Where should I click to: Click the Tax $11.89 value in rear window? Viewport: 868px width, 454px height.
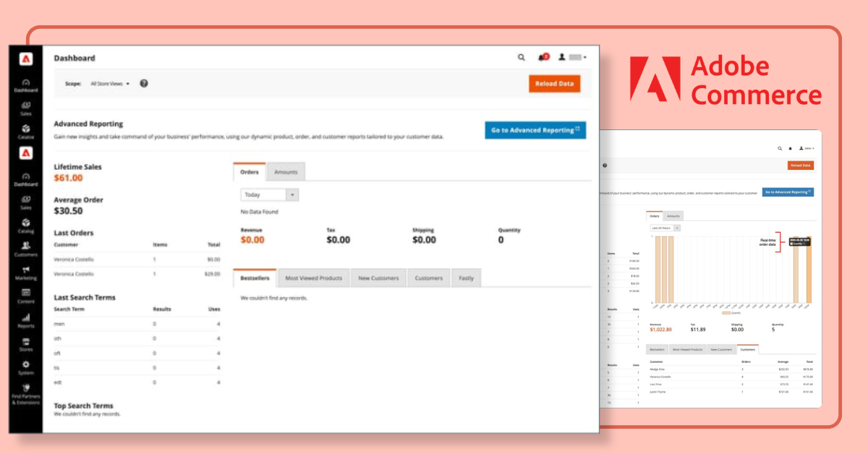point(697,330)
